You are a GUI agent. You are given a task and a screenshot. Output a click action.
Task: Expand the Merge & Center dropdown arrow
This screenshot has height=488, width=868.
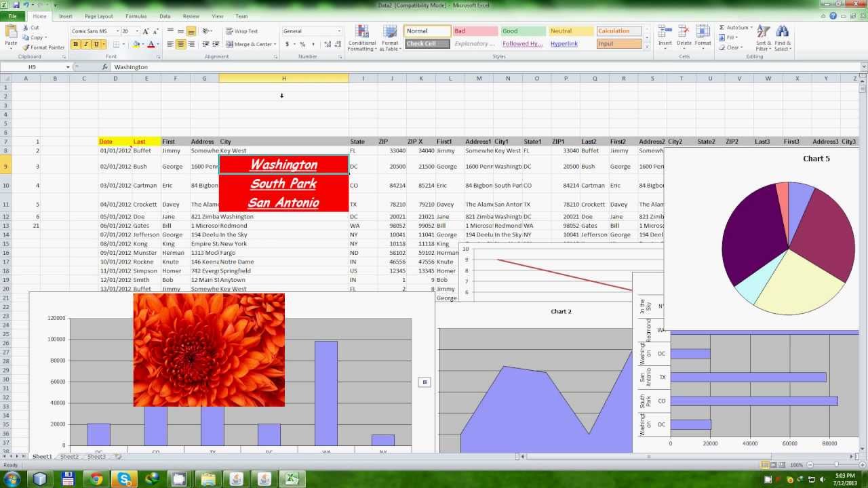[x=276, y=44]
